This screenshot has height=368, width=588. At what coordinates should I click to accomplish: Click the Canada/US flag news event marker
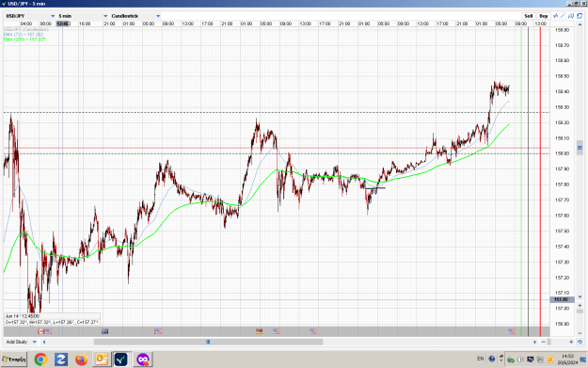point(44,331)
